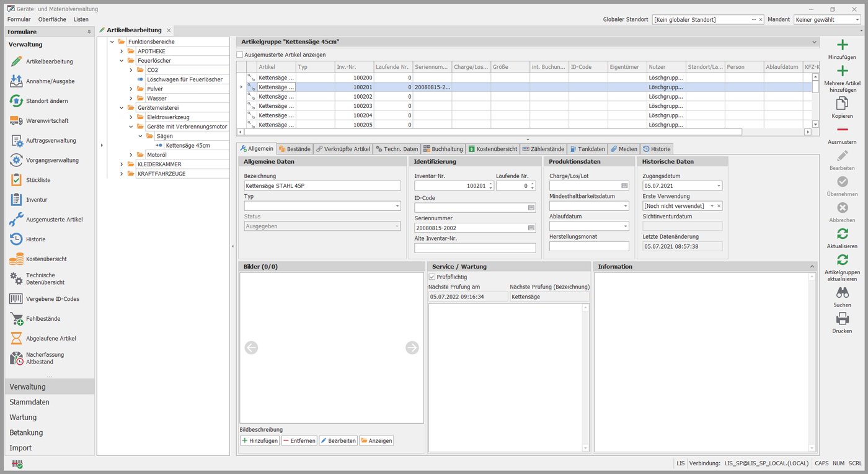Expand the KLEIDERKAMMER tree node
This screenshot has width=868, height=474.
[x=122, y=164]
